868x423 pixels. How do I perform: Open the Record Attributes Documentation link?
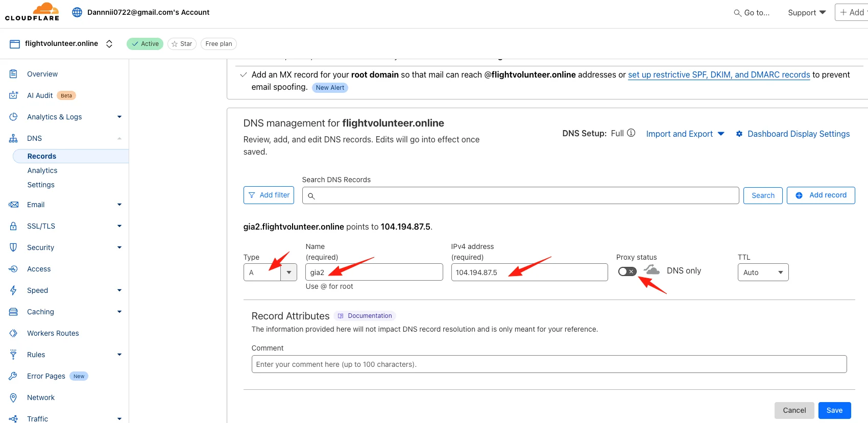coord(365,316)
